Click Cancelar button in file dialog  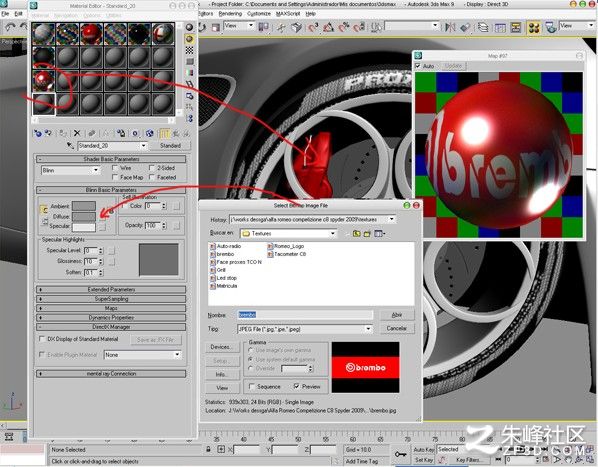click(397, 328)
